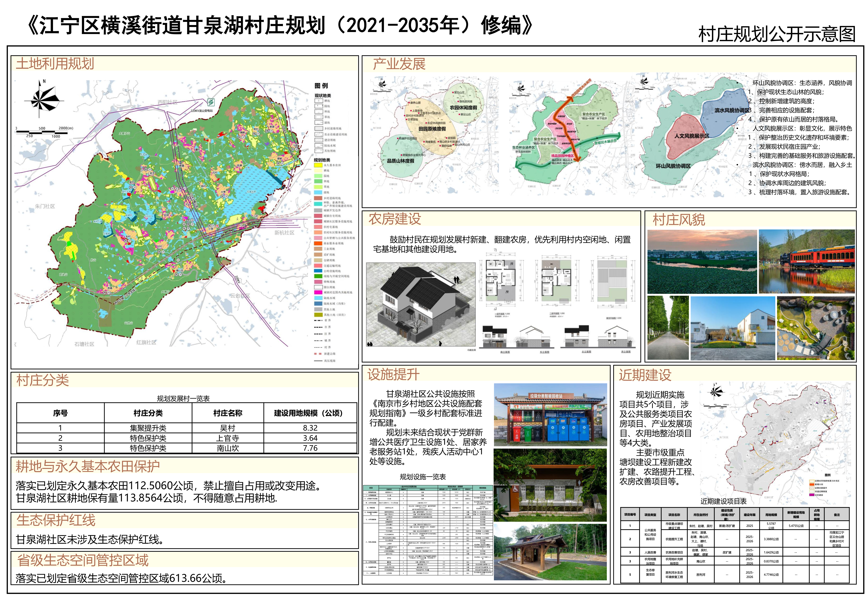Click the 商业服务业用地 orange legend swatch
The image size is (868, 614).
[x=318, y=243]
